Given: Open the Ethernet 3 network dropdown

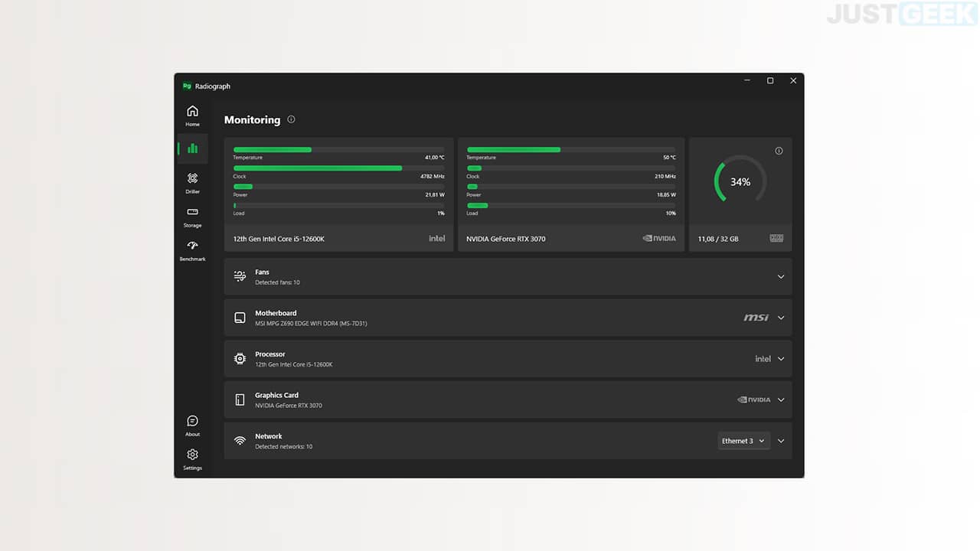Looking at the screenshot, I should (x=743, y=441).
